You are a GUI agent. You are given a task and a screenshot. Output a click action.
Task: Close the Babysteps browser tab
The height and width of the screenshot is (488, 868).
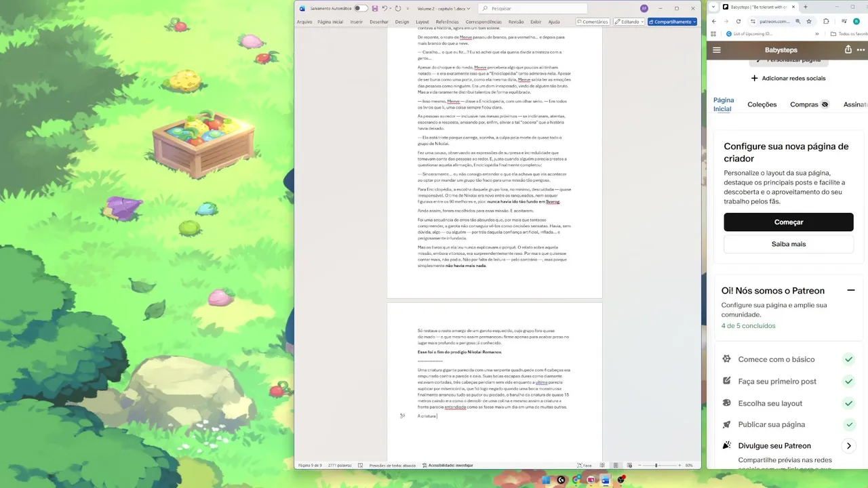pos(793,7)
